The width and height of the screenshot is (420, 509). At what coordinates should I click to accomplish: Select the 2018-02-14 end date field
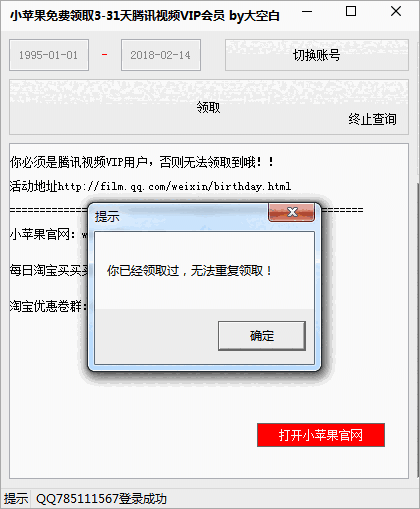coord(161,55)
